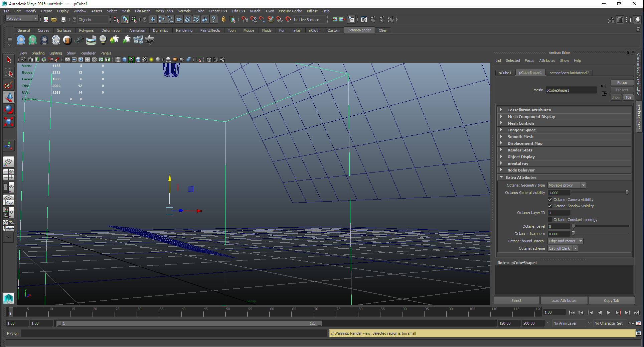Open the Octane scheme Catmull Clark dropdown
644x347 pixels.
click(x=562, y=248)
